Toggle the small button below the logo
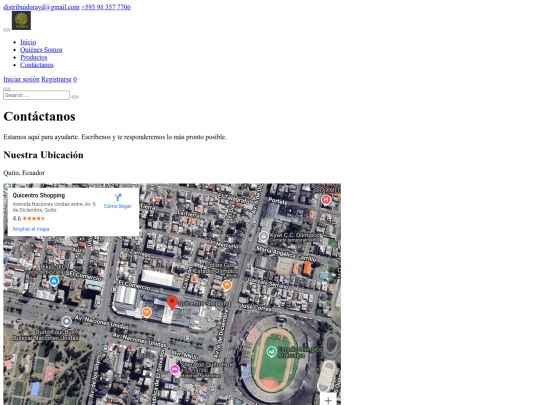540x405 pixels. coord(7,30)
